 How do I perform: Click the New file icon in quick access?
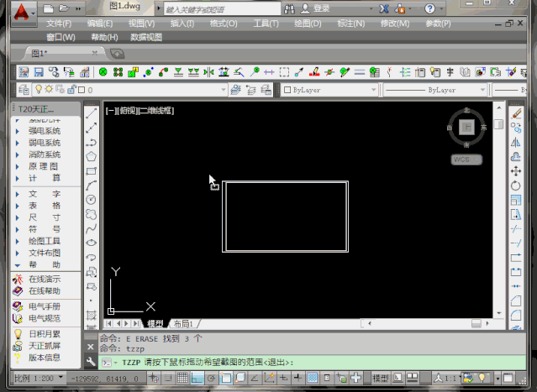pyautogui.click(x=48, y=8)
